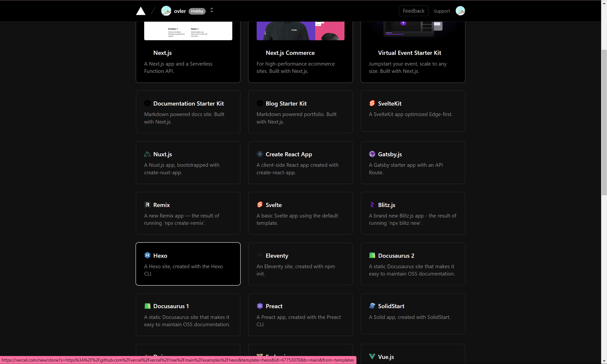Screen dimensions: 607x364
Task: Click the Docusaurus 2 dinosaur icon
Action: (372, 255)
